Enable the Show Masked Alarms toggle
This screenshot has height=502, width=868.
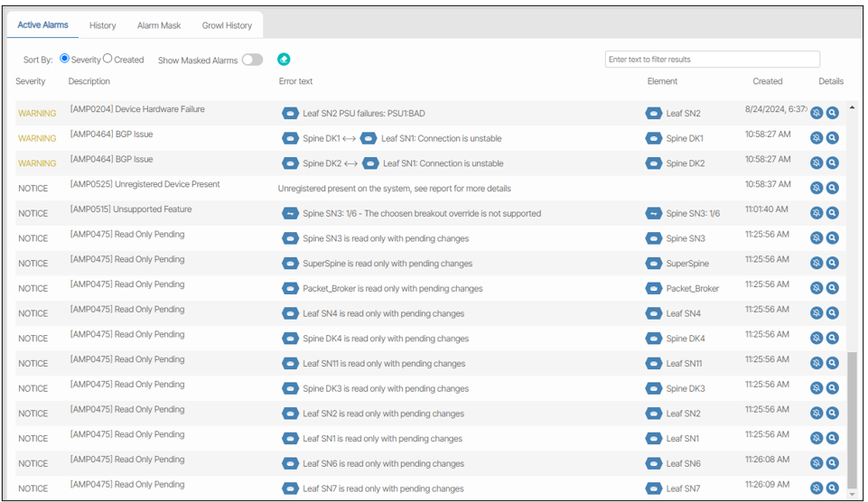[x=252, y=60]
